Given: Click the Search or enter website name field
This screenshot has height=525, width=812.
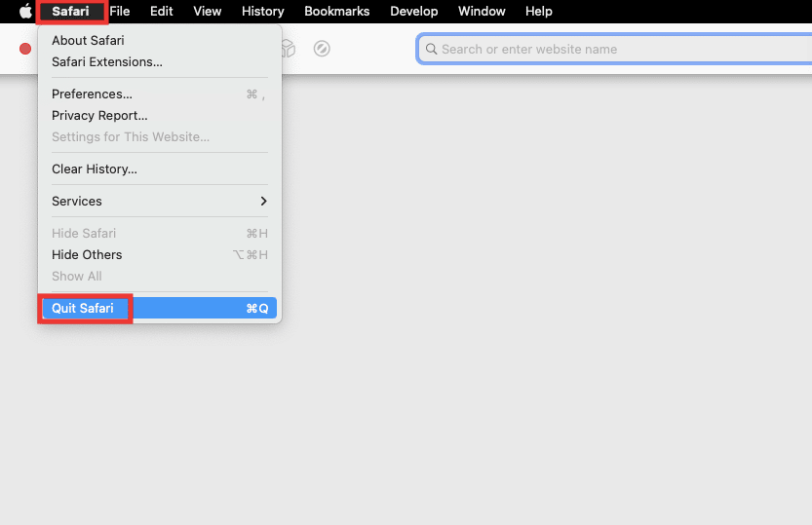Looking at the screenshot, I should [x=614, y=49].
